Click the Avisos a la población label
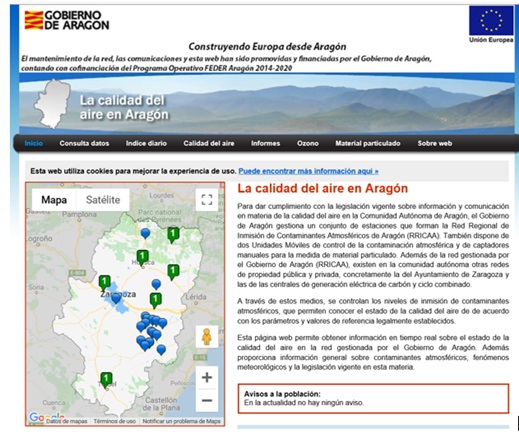519x434 pixels. click(282, 394)
